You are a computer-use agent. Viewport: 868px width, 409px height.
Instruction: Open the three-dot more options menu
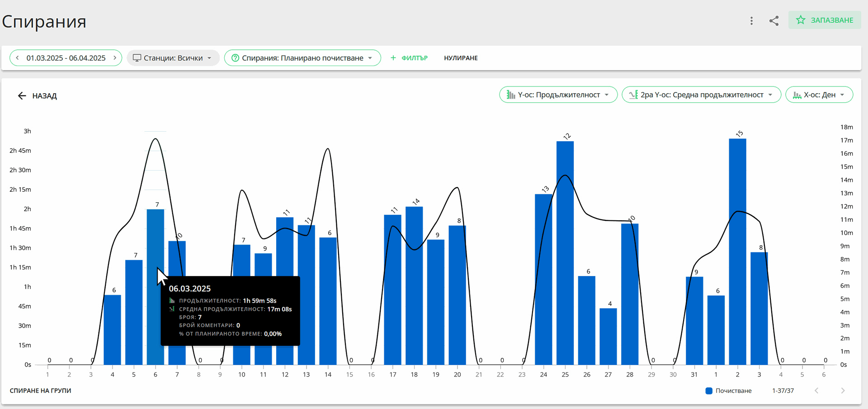[751, 21]
